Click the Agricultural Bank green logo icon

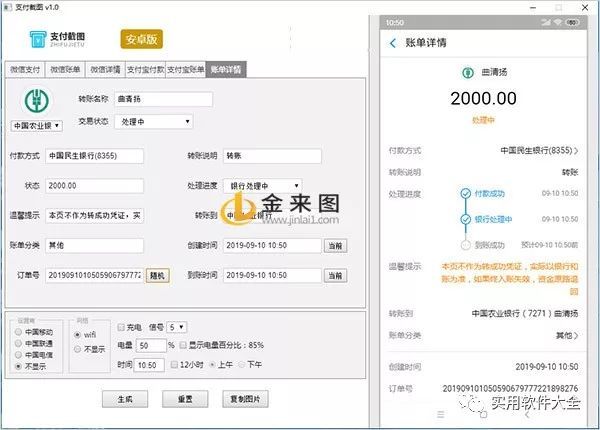[x=37, y=101]
